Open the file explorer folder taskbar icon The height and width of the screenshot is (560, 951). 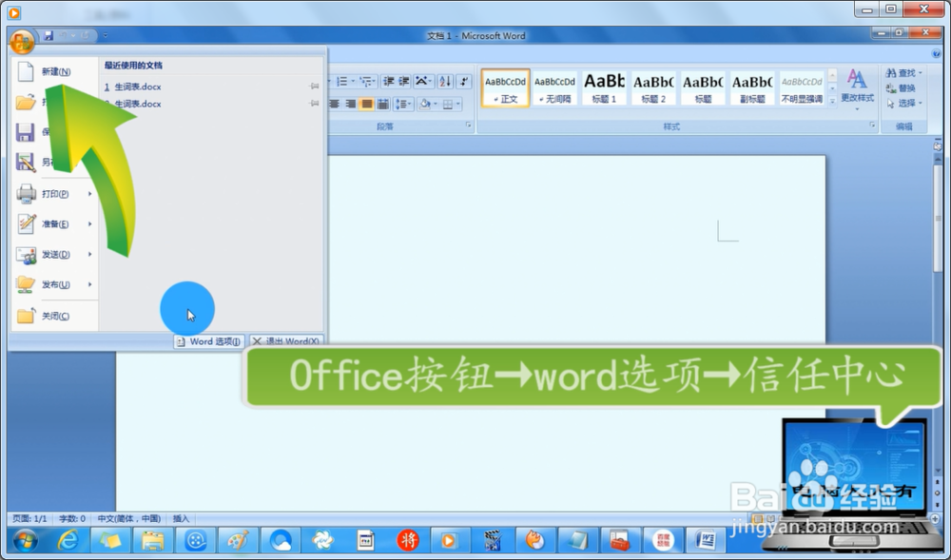point(153,540)
